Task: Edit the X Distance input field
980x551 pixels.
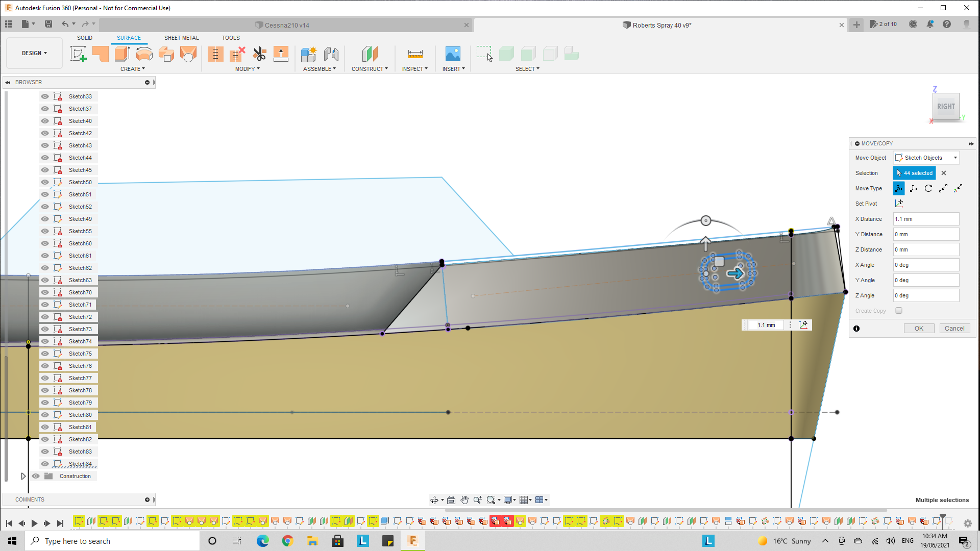Action: (x=926, y=218)
